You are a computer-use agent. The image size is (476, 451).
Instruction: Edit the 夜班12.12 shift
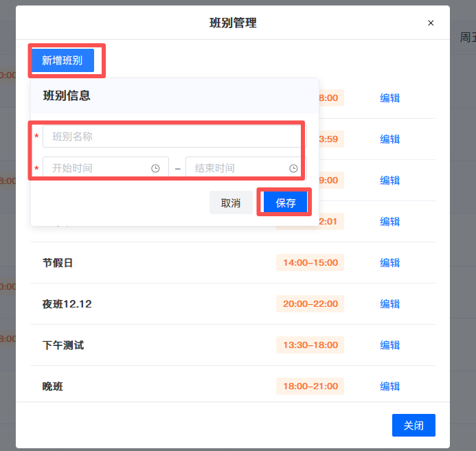coord(389,304)
